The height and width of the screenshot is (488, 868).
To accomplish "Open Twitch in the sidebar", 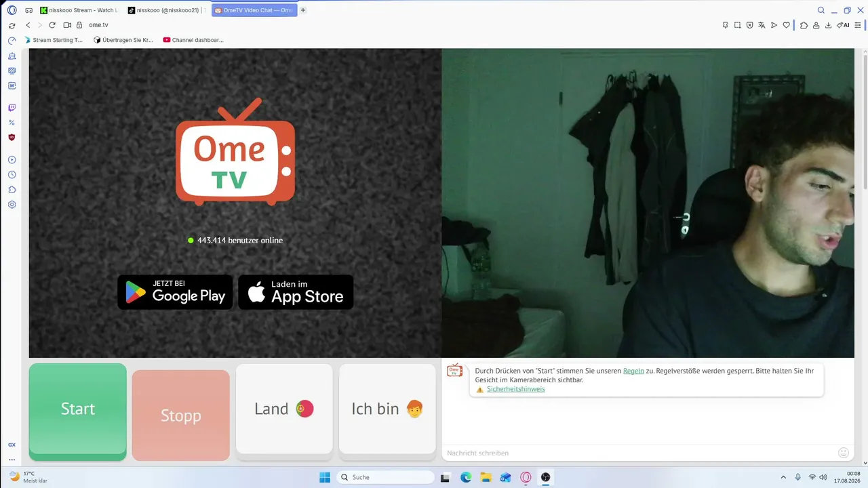I will tap(12, 108).
